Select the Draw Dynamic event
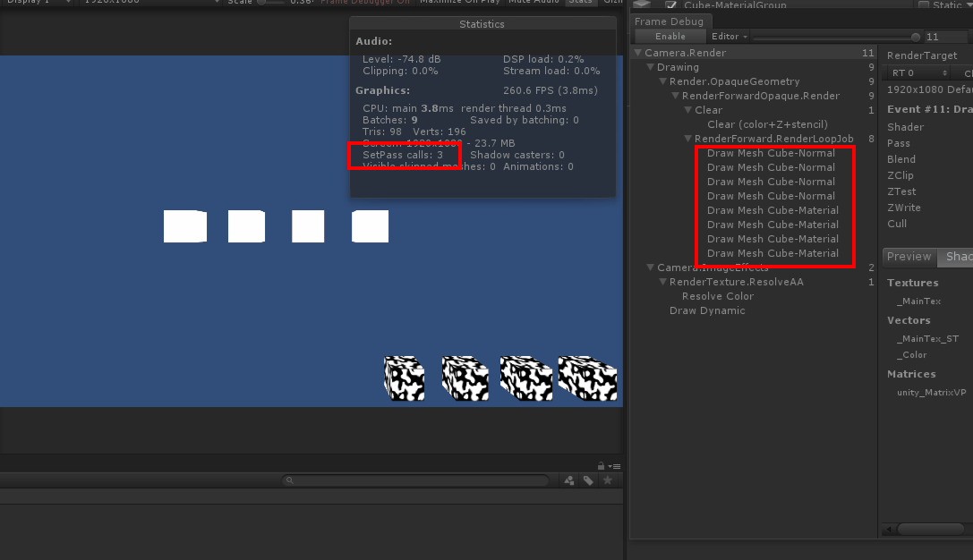 click(707, 310)
